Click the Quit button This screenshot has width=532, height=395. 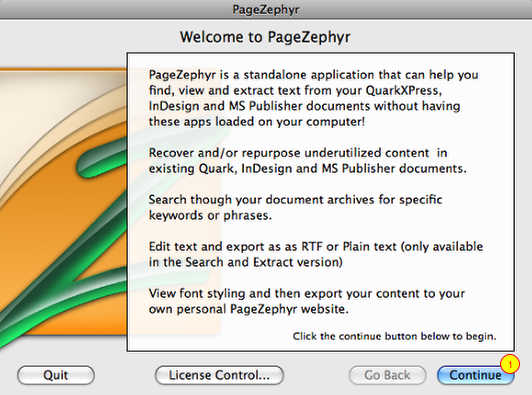56,375
